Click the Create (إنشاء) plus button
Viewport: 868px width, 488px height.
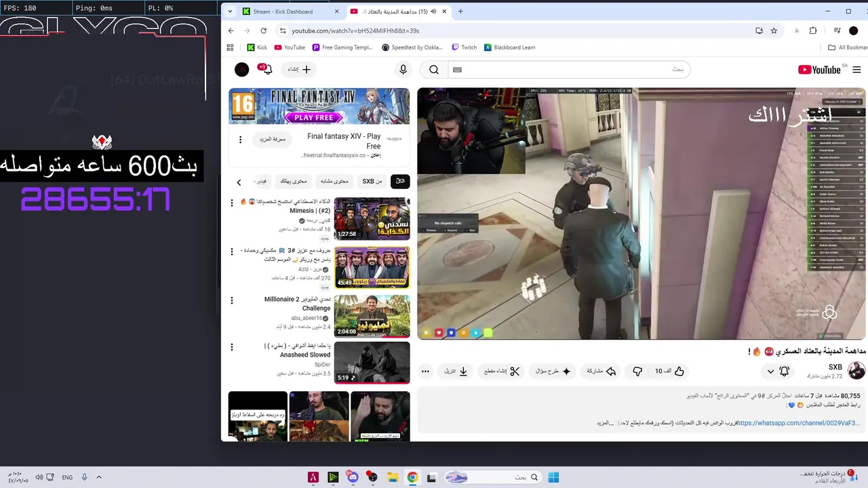299,69
